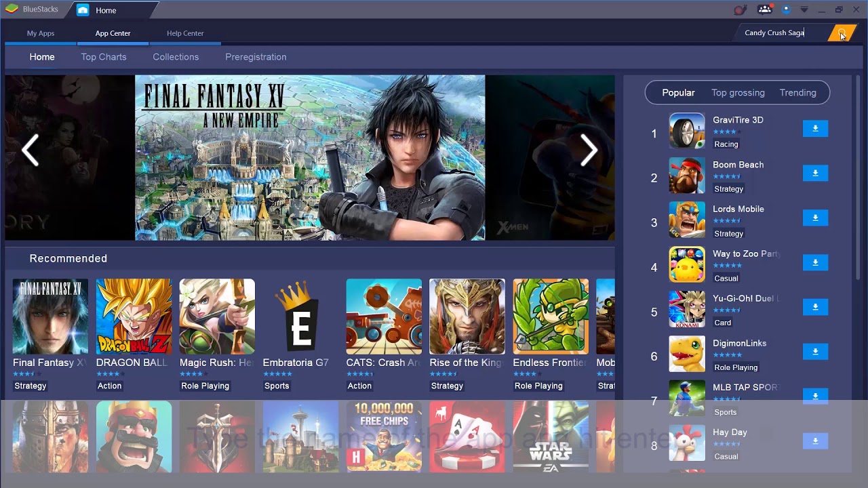This screenshot has height=488, width=868.
Task: Open Final Fantasy XV banner image
Action: pyautogui.click(x=310, y=157)
